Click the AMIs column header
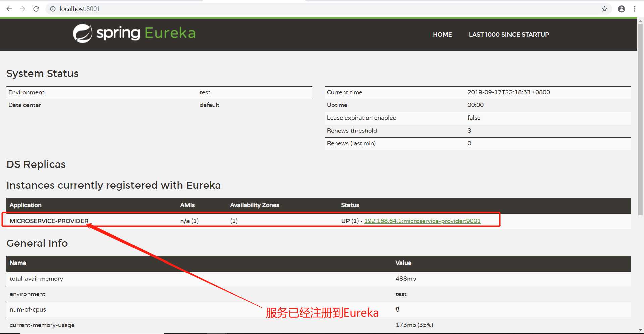The image size is (644, 334). [x=187, y=205]
